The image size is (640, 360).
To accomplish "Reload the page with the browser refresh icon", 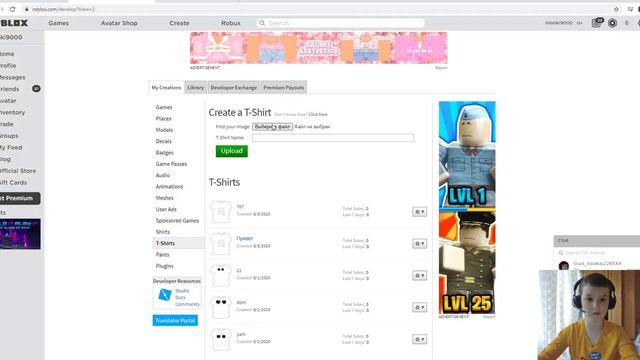I will click(x=13, y=9).
